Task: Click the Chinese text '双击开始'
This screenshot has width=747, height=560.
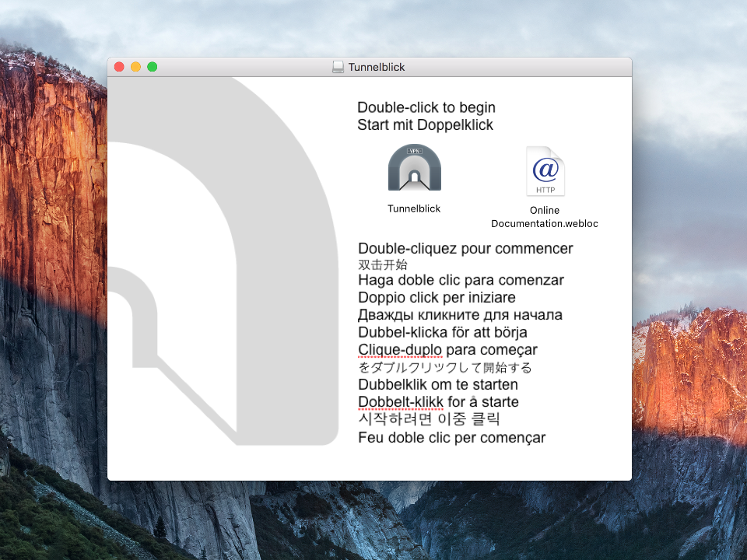Action: pos(383,264)
